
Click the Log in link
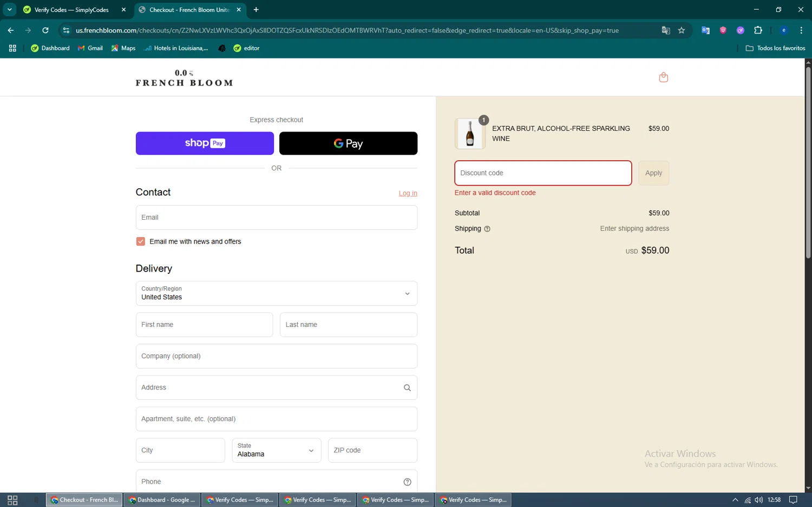(408, 193)
